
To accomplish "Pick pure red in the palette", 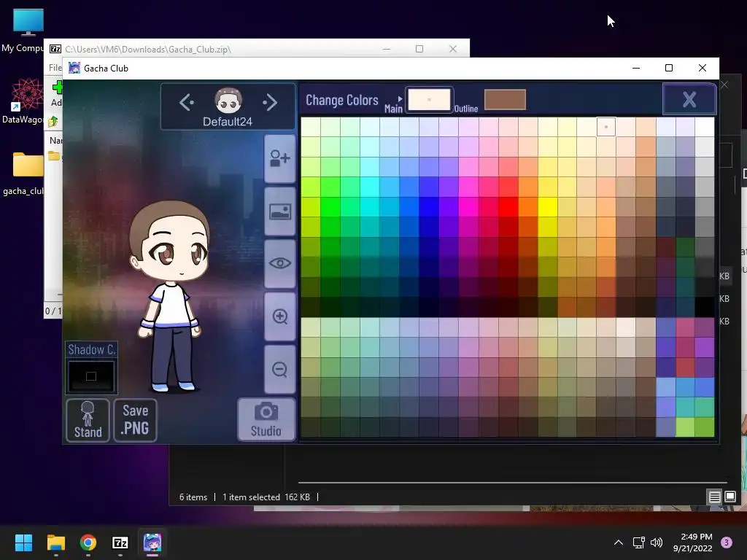I will tap(508, 206).
